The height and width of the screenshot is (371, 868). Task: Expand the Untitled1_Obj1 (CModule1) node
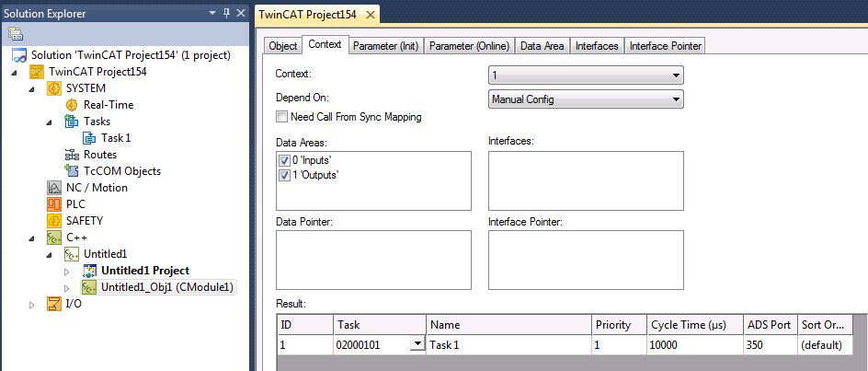coord(67,288)
